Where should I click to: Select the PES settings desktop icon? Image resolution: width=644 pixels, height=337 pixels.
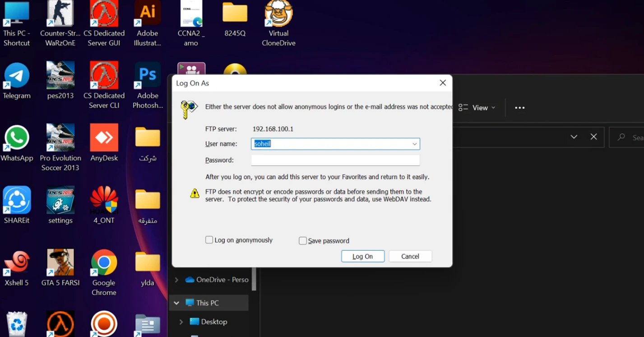pyautogui.click(x=60, y=206)
